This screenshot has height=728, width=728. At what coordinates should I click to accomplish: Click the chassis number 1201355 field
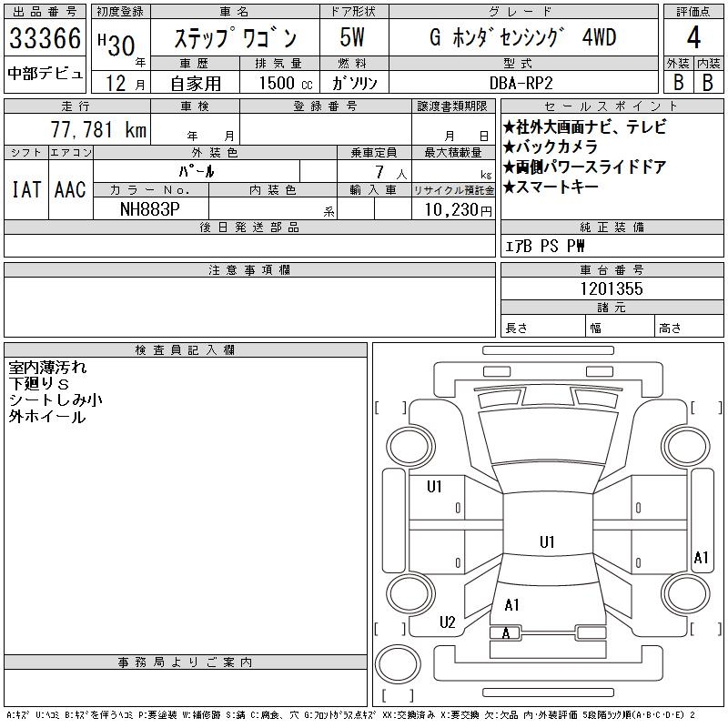pyautogui.click(x=612, y=288)
